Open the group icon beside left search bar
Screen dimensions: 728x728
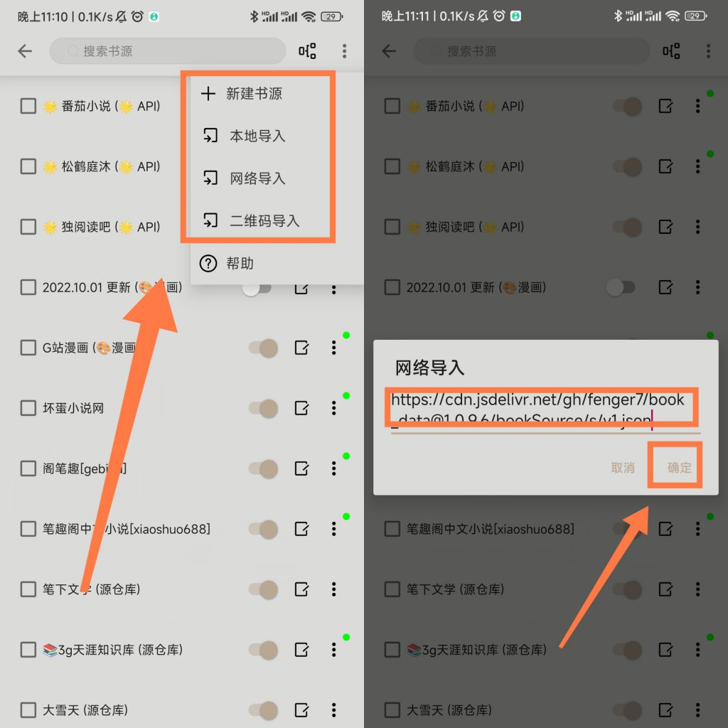[307, 51]
